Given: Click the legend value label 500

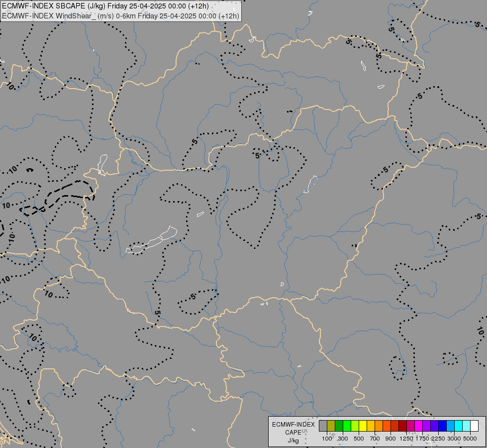Looking at the screenshot, I should tap(359, 439).
